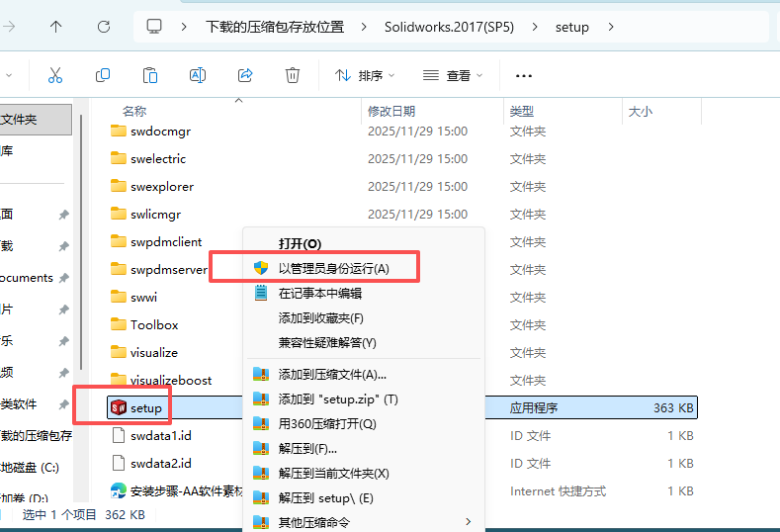The height and width of the screenshot is (532, 780).
Task: Choose 解压到 setup\ (E) menu entry
Action: [x=326, y=498]
